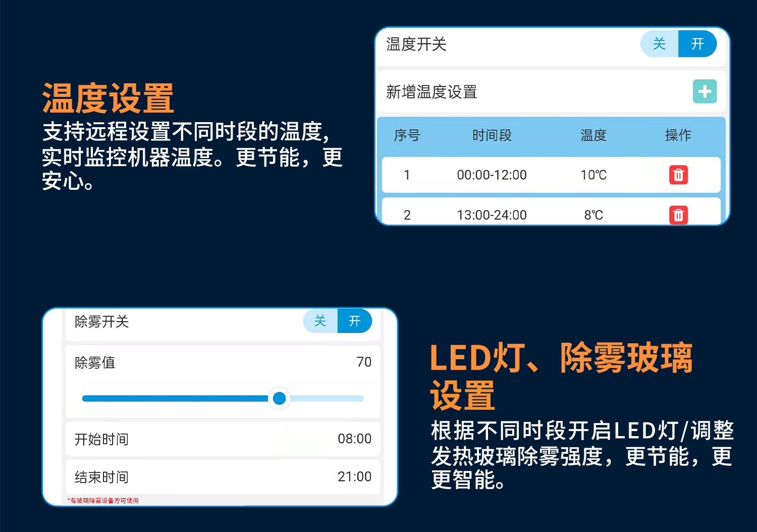Click the 温度 column header
This screenshot has width=757, height=532.
pyautogui.click(x=593, y=135)
